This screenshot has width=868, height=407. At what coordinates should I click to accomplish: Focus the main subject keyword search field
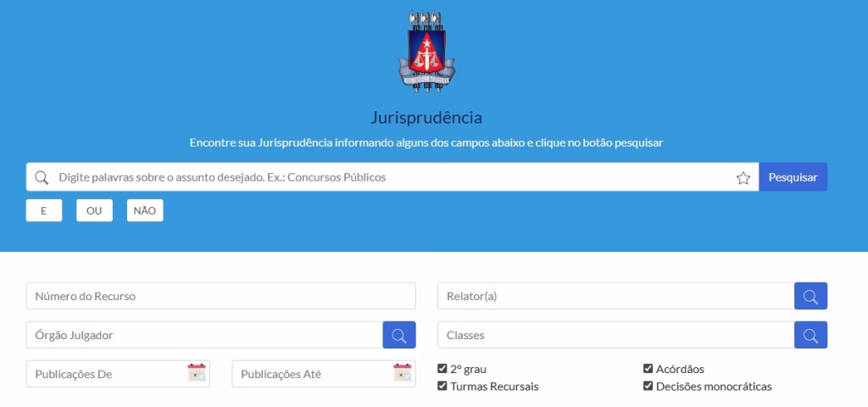tap(393, 177)
